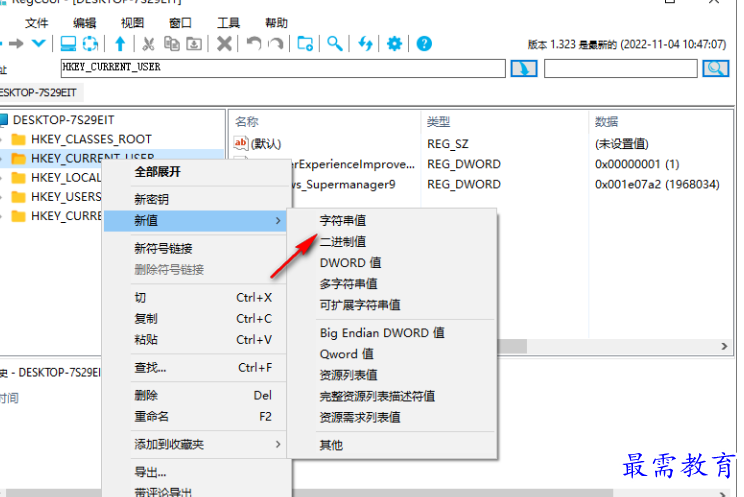
Task: Click the new key folder toolbar icon
Action: [x=305, y=44]
